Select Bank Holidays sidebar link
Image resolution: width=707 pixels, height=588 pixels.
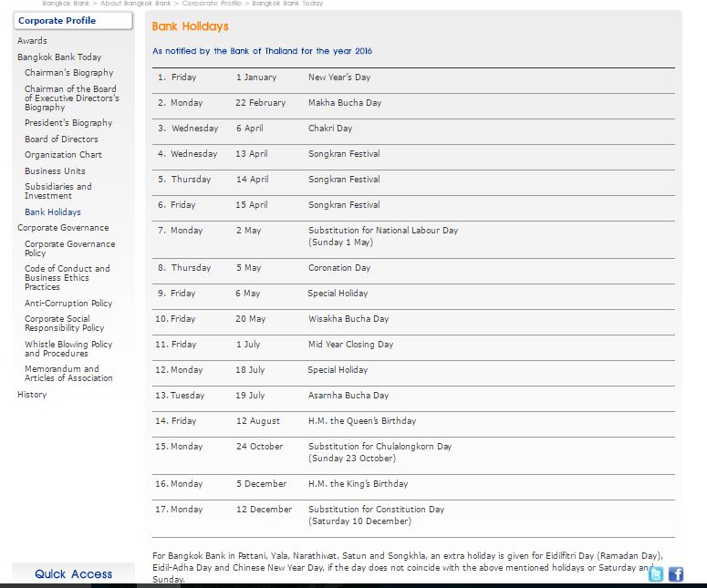click(53, 211)
